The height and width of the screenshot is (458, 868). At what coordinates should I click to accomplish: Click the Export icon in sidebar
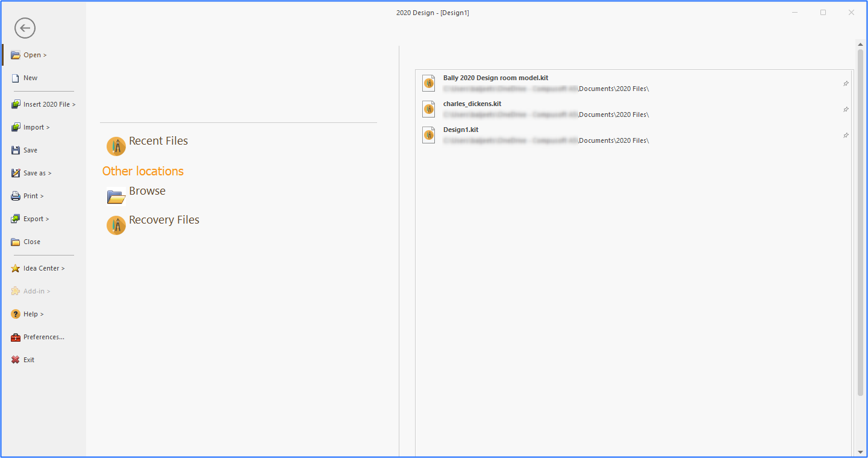(16, 219)
